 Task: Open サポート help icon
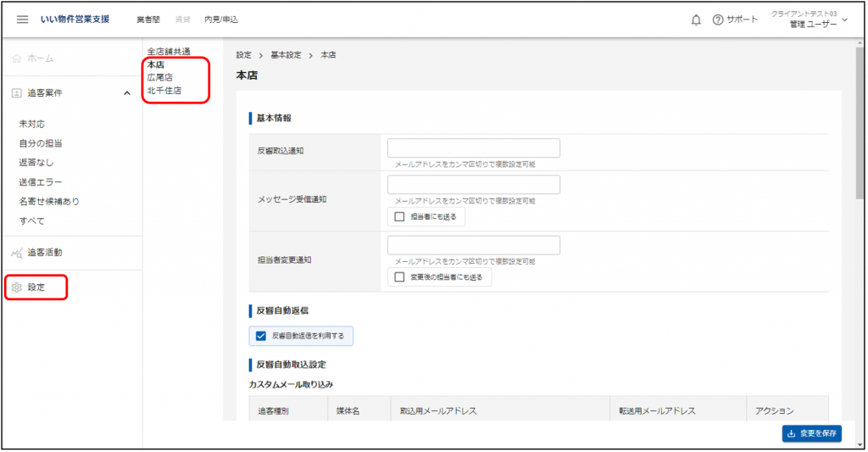(x=718, y=20)
